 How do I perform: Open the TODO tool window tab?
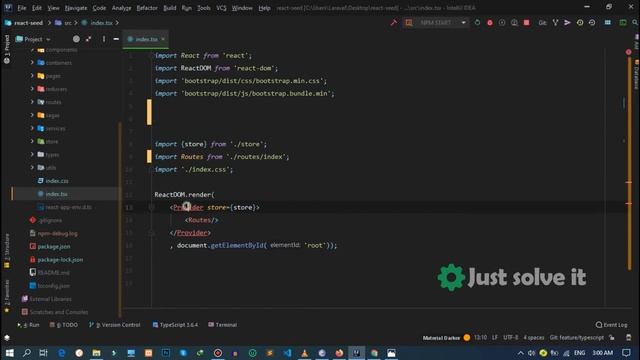64,325
